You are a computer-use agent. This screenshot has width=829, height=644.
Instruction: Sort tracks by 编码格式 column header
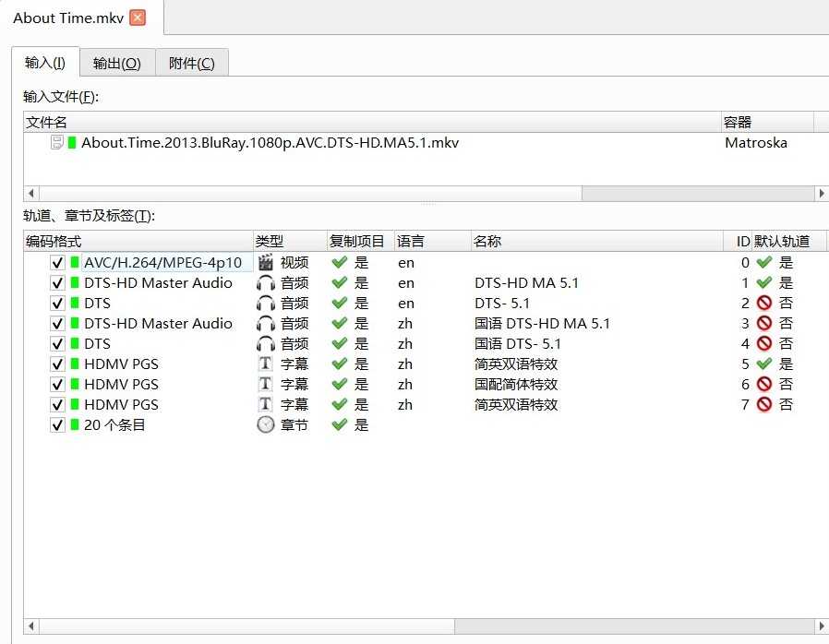click(x=138, y=241)
